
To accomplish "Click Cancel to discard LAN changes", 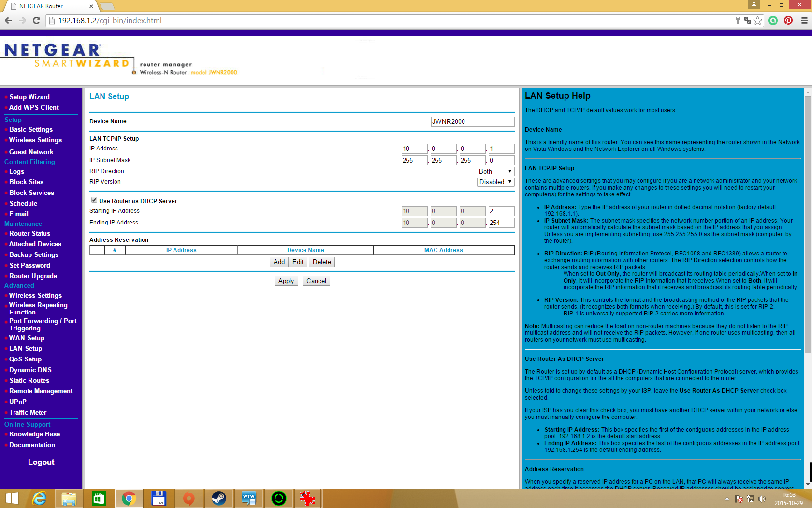I will click(316, 281).
